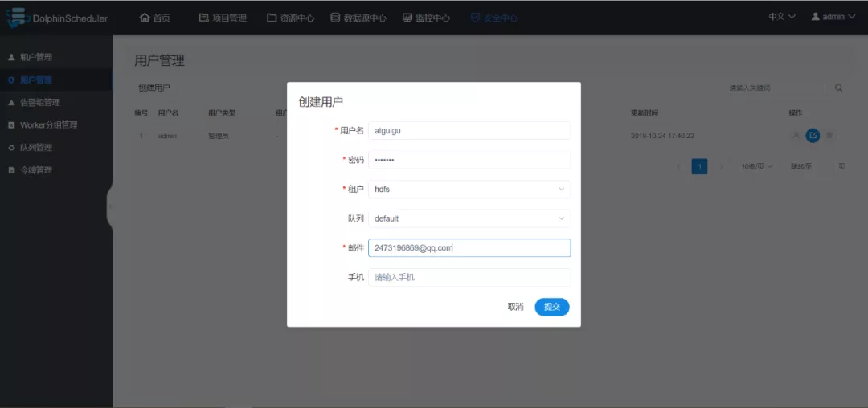Click the edit icon in the admin row

813,136
